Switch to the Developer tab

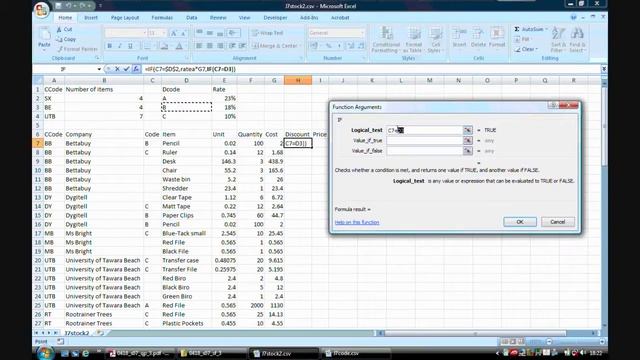275,18
